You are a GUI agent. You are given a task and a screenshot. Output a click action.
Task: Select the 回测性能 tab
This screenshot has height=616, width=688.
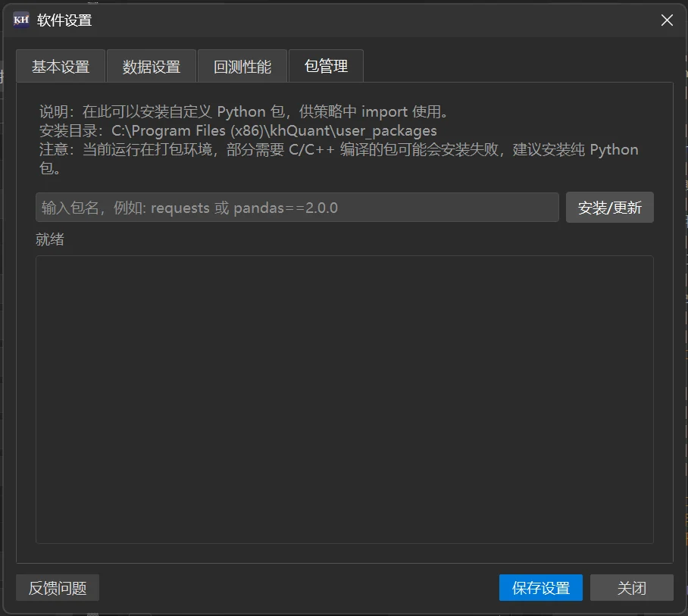pos(242,67)
